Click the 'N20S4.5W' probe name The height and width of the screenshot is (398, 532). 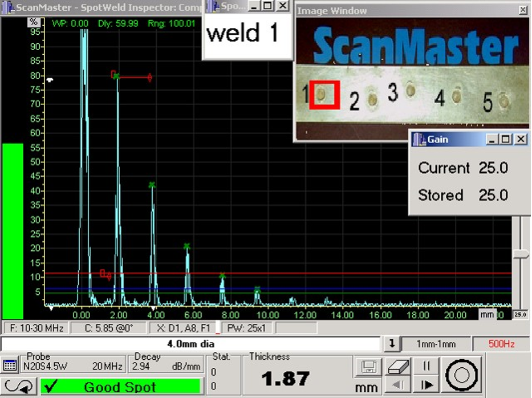[x=45, y=367]
